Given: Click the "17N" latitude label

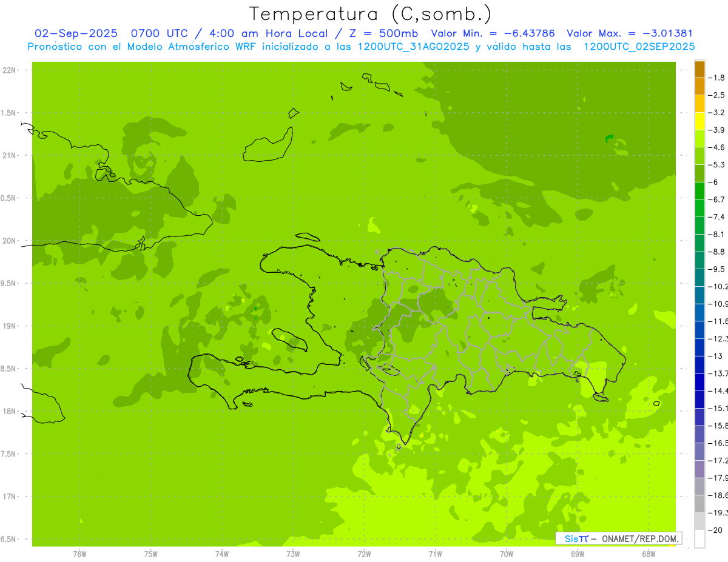Looking at the screenshot, I should point(9,496).
